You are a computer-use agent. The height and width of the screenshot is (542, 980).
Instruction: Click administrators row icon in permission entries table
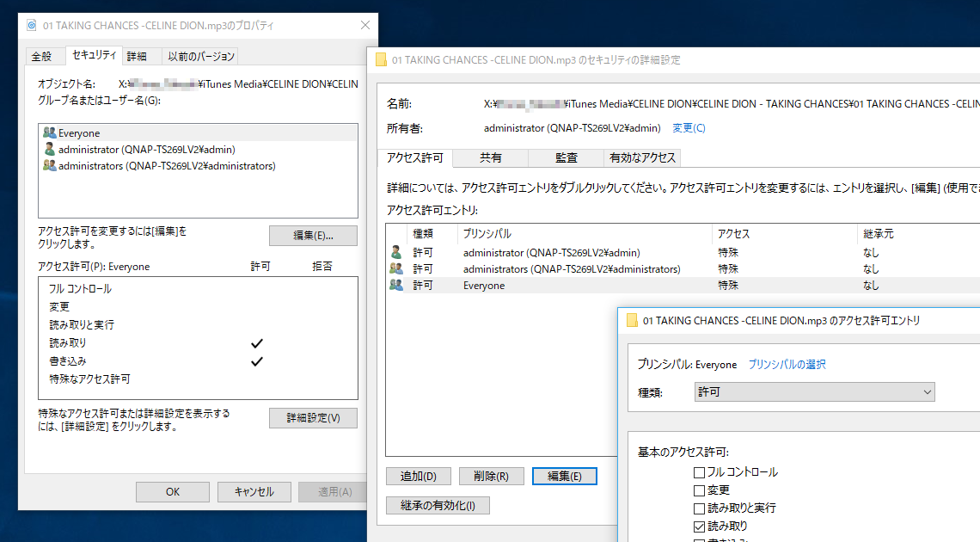point(396,268)
